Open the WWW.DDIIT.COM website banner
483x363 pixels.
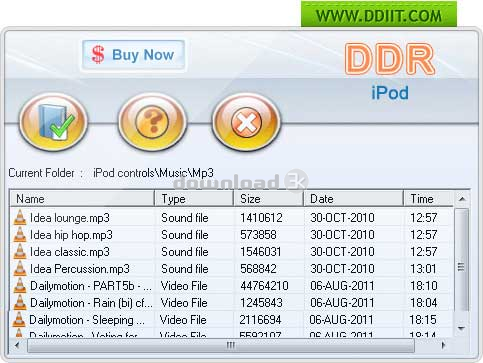[x=379, y=15]
